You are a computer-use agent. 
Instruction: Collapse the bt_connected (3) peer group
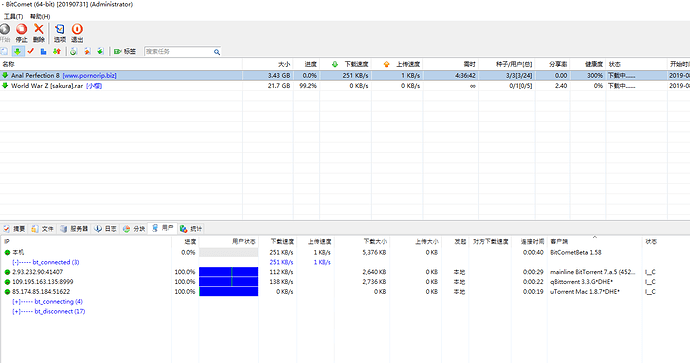[15, 262]
